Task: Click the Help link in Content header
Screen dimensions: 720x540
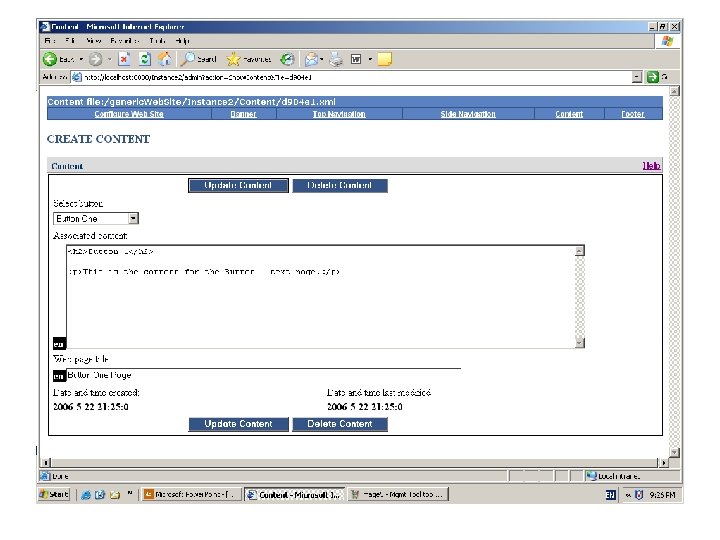Action: click(x=652, y=165)
